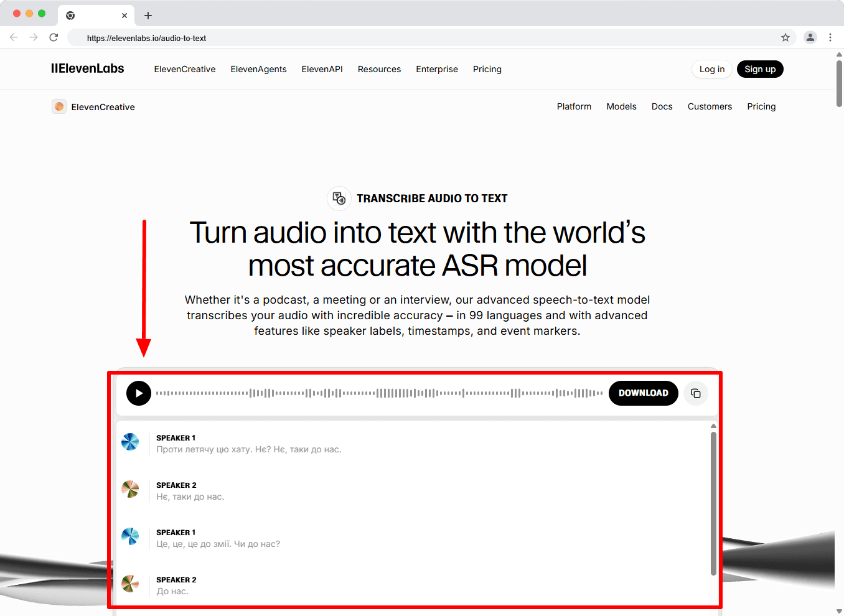The image size is (844, 616).
Task: Seek within the audio waveform
Action: pyautogui.click(x=378, y=393)
